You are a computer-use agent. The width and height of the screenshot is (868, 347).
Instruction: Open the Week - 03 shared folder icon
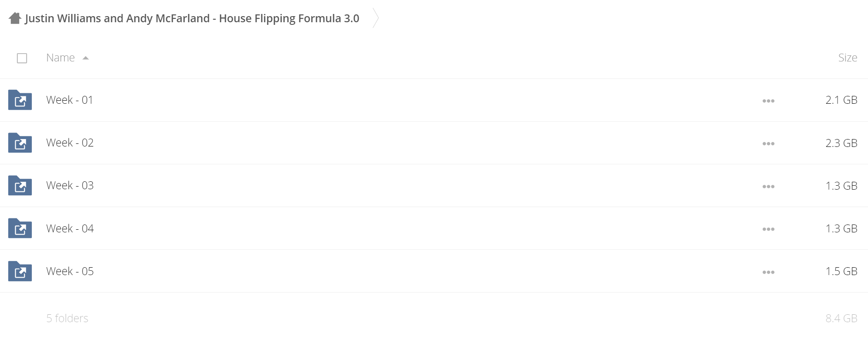click(x=20, y=185)
